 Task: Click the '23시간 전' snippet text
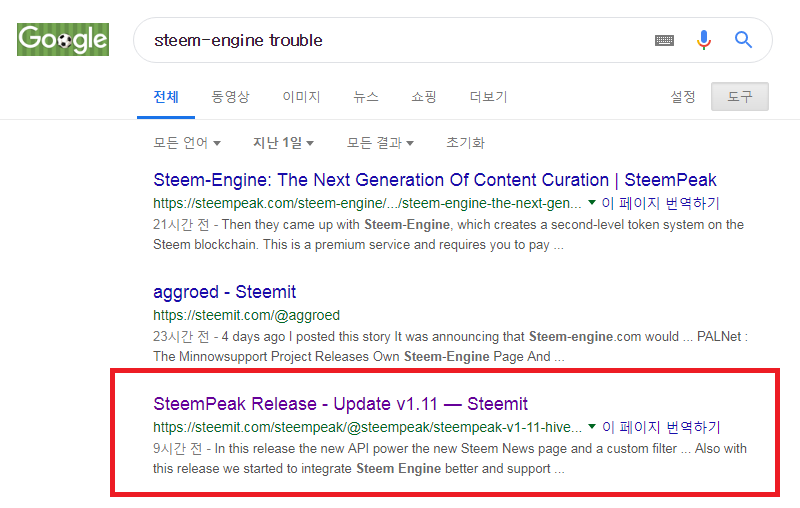181,337
